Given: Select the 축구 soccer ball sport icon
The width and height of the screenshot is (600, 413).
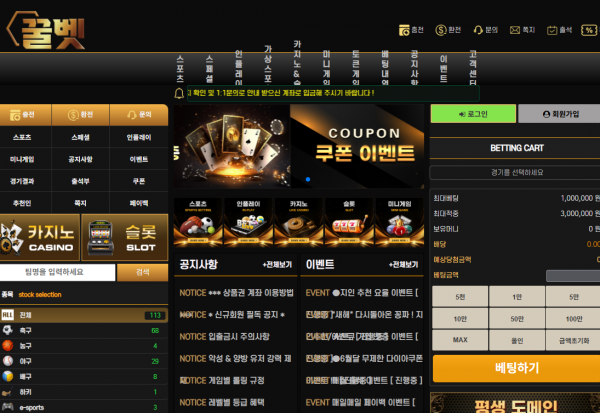Looking at the screenshot, I should tap(8, 330).
